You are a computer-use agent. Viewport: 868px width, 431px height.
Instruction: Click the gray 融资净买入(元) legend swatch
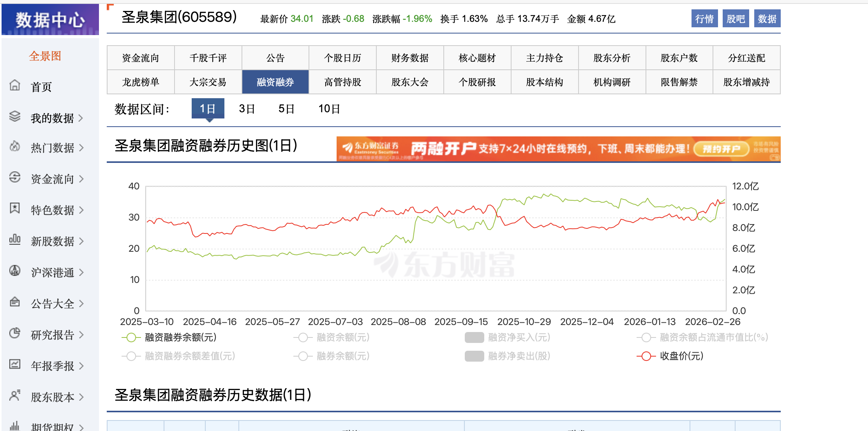pos(474,337)
